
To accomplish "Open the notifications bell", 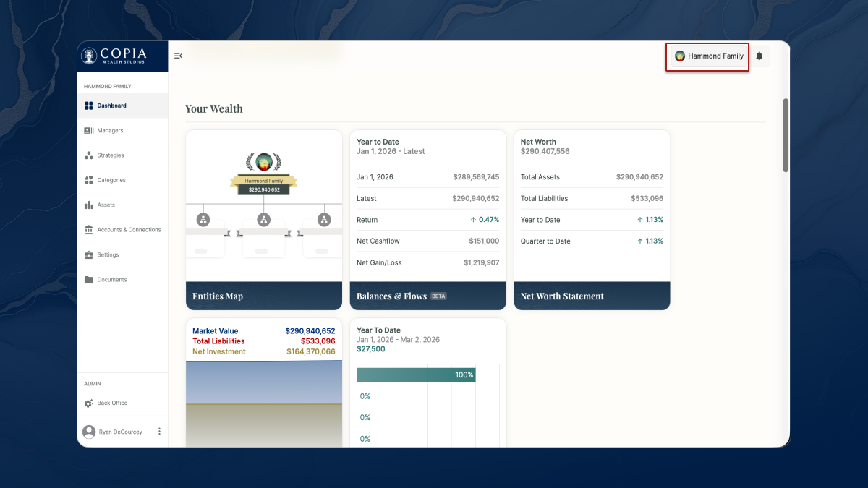I will [759, 56].
